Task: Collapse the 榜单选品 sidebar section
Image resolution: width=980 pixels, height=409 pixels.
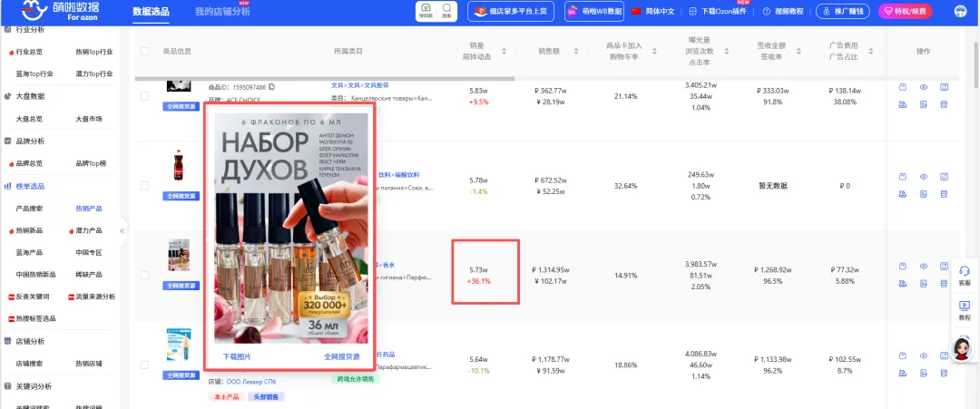Action: [x=29, y=186]
